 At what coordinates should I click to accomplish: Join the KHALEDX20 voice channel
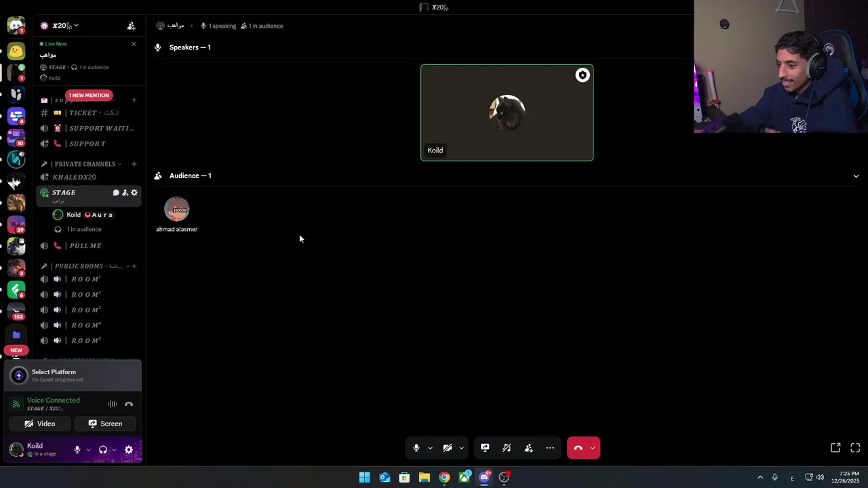coord(88,177)
